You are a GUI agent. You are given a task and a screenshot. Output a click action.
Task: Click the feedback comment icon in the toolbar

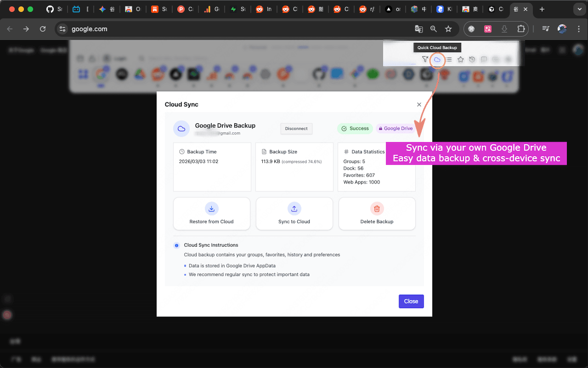point(483,59)
